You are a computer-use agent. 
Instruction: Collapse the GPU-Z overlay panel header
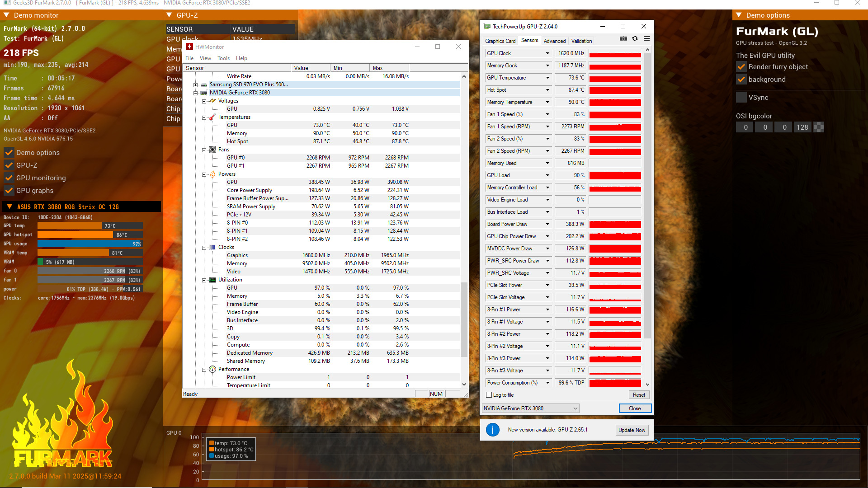click(169, 15)
